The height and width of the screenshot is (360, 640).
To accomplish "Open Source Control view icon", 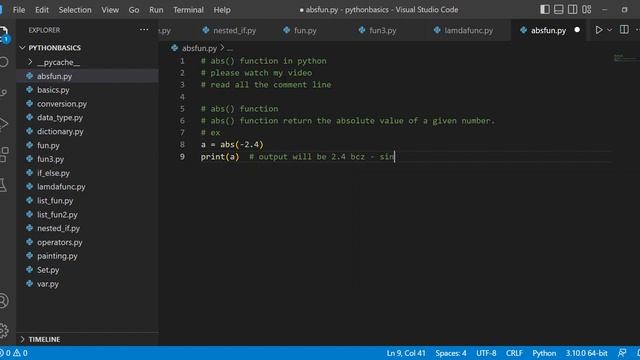I will [x=4, y=93].
